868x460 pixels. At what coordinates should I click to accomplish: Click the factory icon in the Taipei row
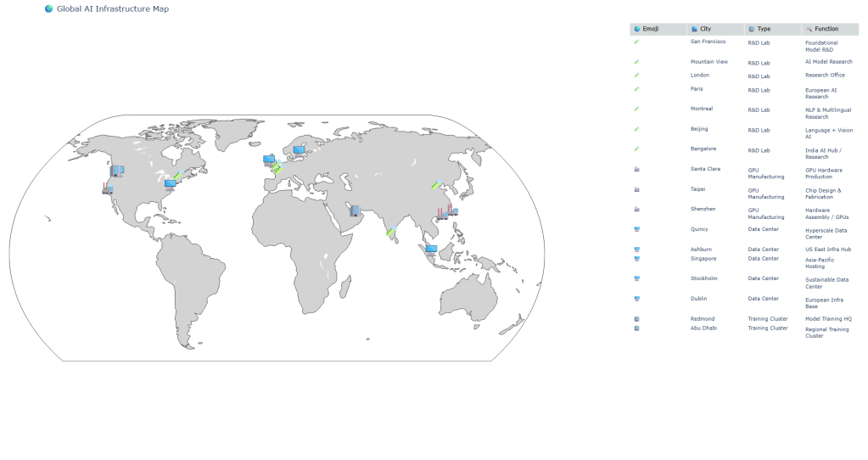636,189
